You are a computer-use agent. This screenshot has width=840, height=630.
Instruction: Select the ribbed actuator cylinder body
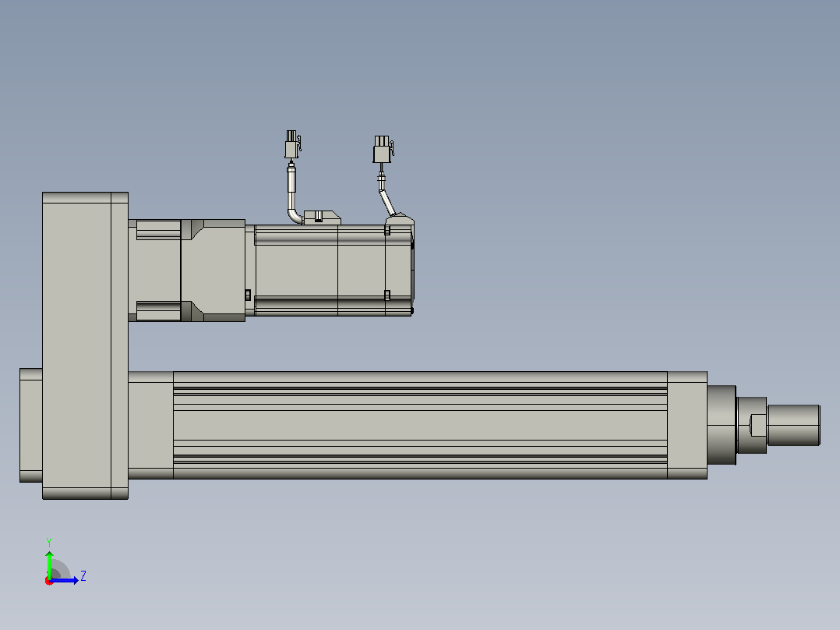coord(420,425)
